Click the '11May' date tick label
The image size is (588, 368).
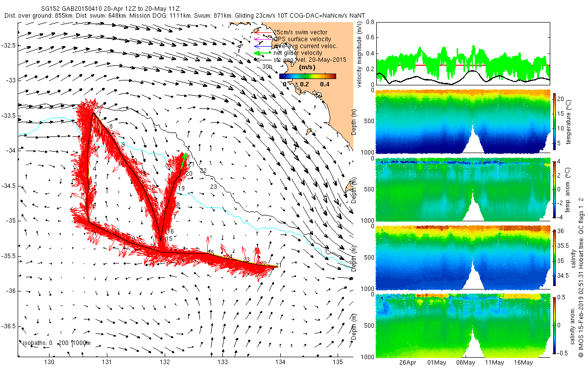coord(494,363)
